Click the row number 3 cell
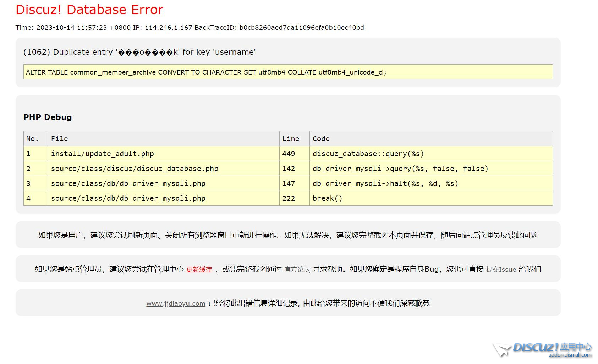 point(36,183)
